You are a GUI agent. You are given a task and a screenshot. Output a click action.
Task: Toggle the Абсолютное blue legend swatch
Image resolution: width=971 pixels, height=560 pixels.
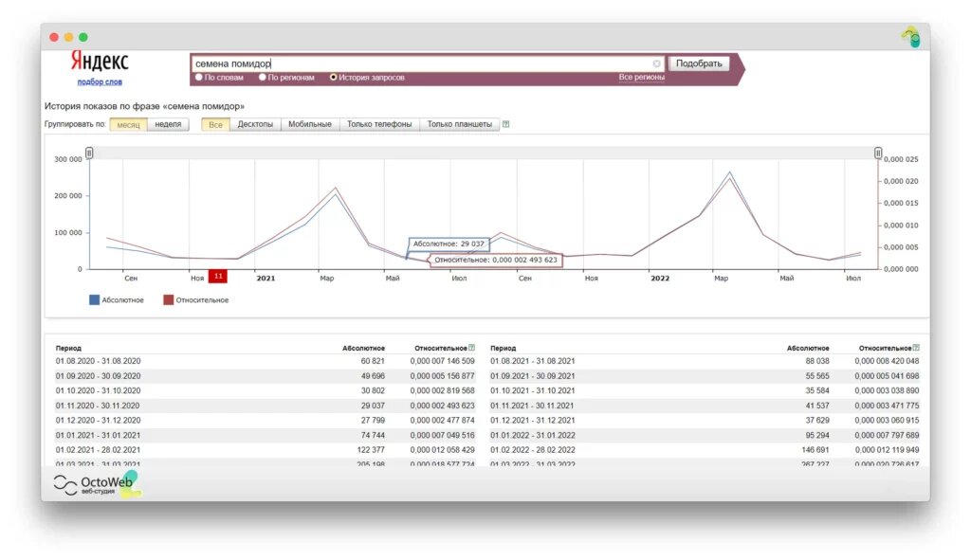pyautogui.click(x=94, y=300)
